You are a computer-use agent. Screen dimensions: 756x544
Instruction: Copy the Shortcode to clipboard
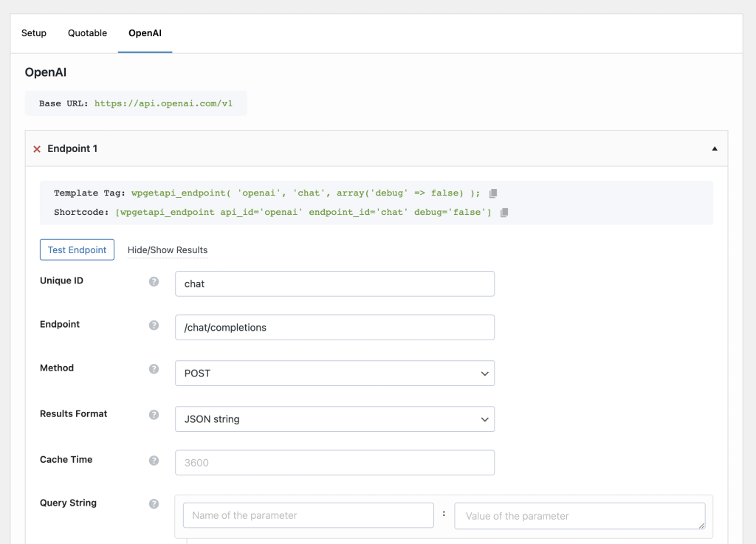[x=504, y=213]
